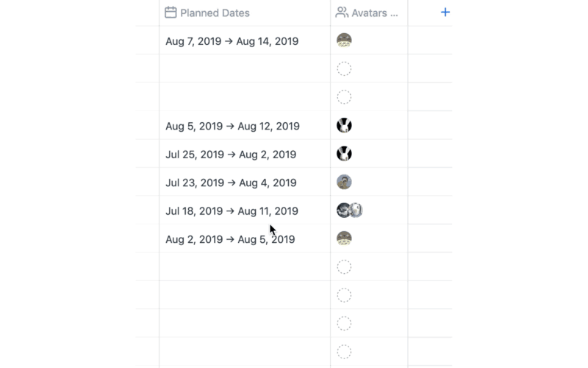The width and height of the screenshot is (588, 368).
Task: Click empty Planned Dates cell in second row
Action: click(244, 69)
